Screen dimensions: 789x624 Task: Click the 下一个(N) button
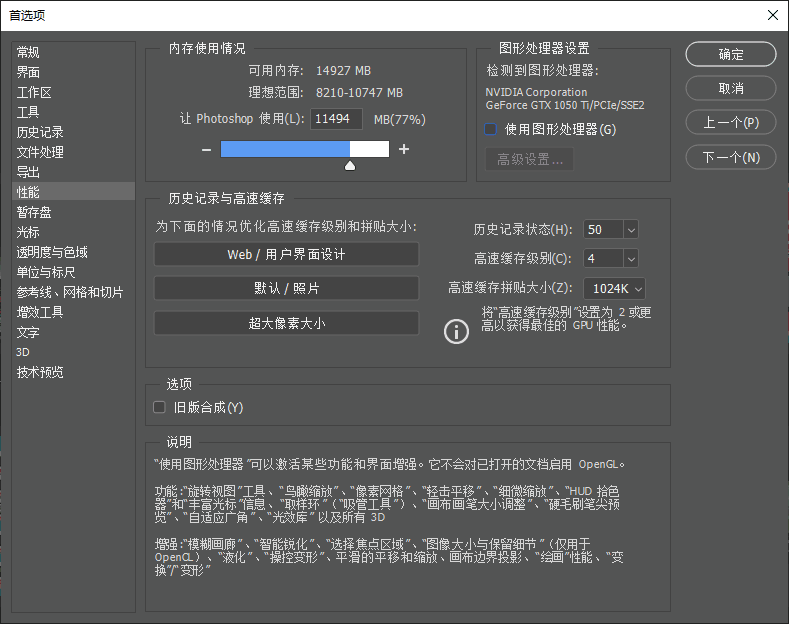tap(731, 157)
